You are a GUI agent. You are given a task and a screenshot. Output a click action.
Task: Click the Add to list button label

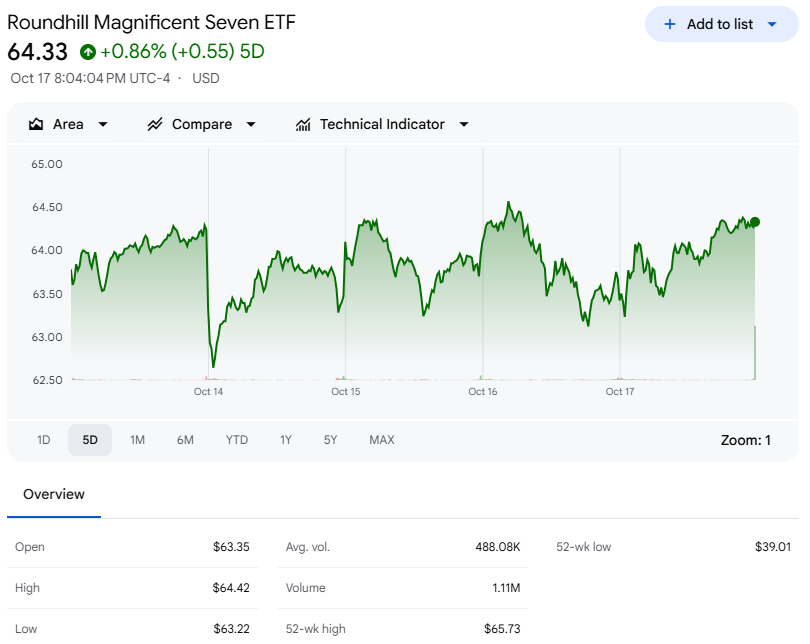tap(720, 24)
